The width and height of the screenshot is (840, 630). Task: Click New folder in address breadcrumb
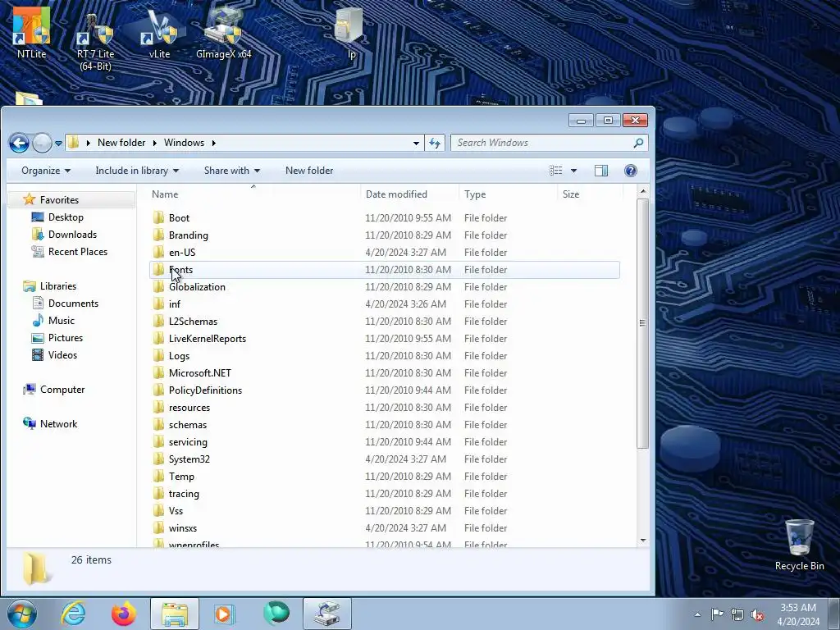121,143
